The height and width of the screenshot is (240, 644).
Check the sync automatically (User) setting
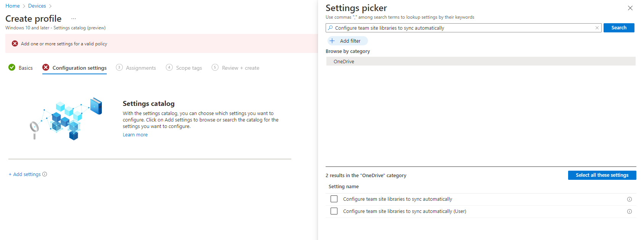pyautogui.click(x=334, y=211)
